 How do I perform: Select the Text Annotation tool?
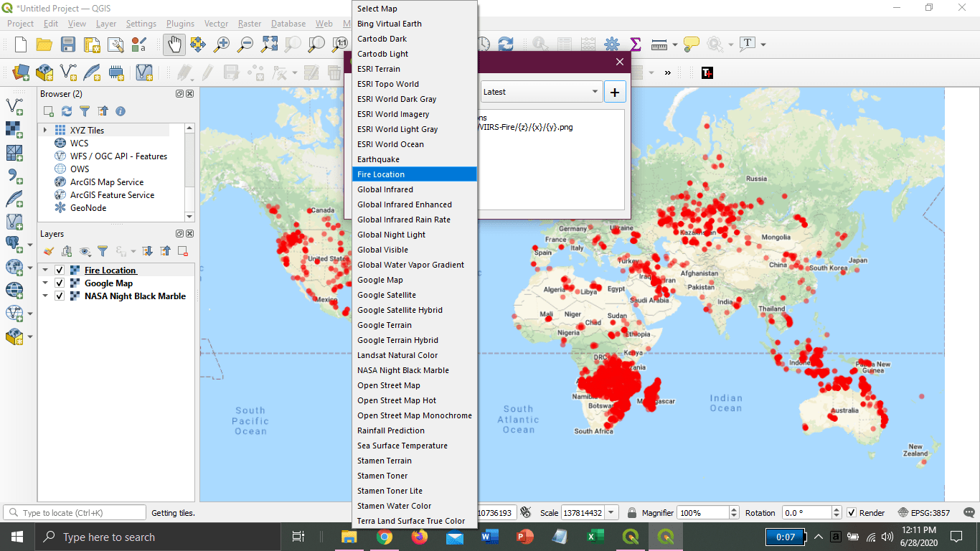pyautogui.click(x=747, y=44)
